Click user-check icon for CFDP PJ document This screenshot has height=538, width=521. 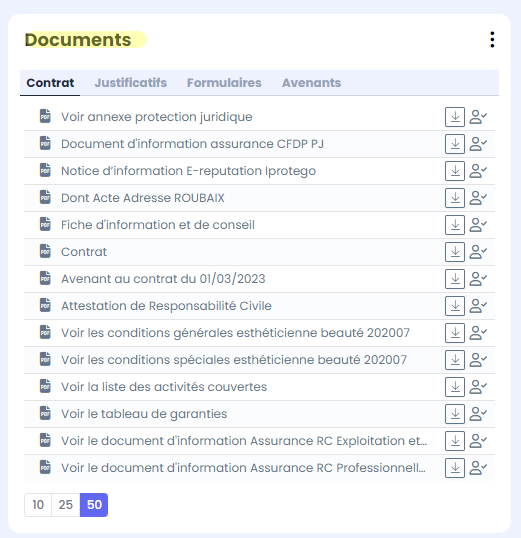[x=478, y=144]
